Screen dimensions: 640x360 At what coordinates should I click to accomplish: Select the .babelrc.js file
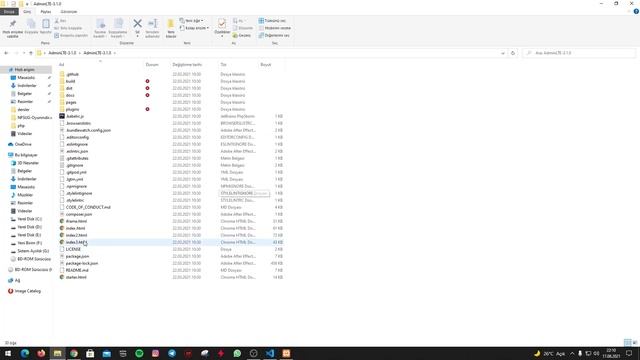[75, 116]
